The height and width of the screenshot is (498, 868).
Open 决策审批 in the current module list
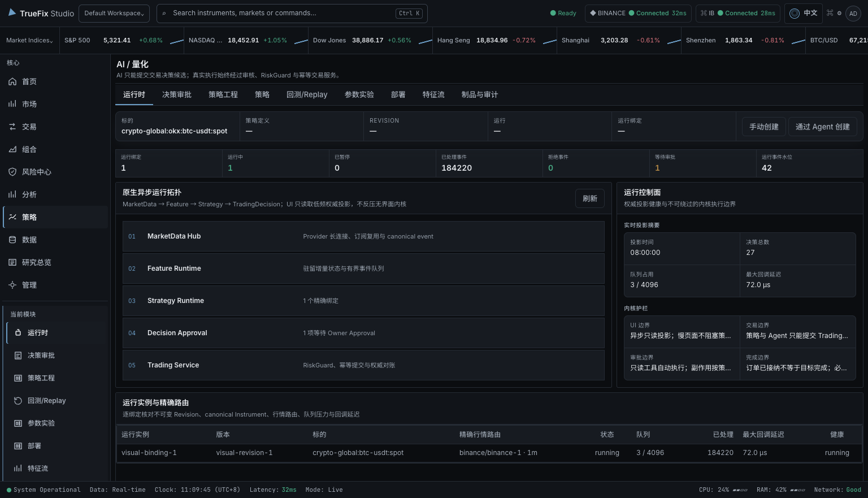[x=57, y=356]
